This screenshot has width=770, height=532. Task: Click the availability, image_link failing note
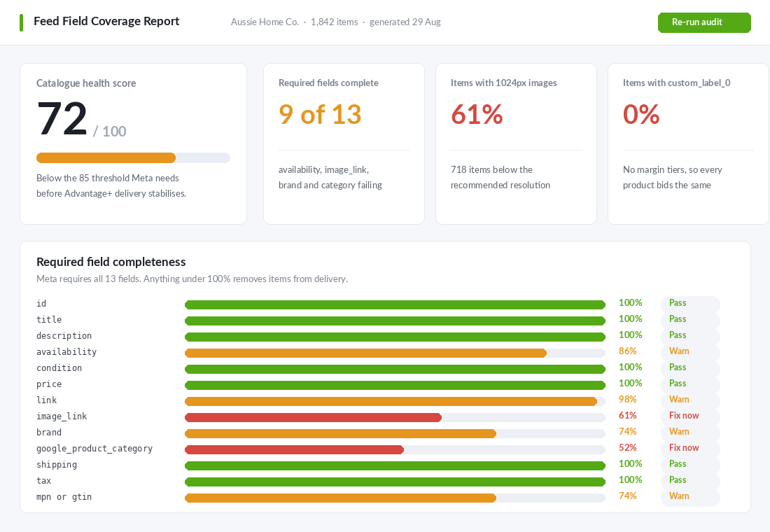tap(330, 177)
